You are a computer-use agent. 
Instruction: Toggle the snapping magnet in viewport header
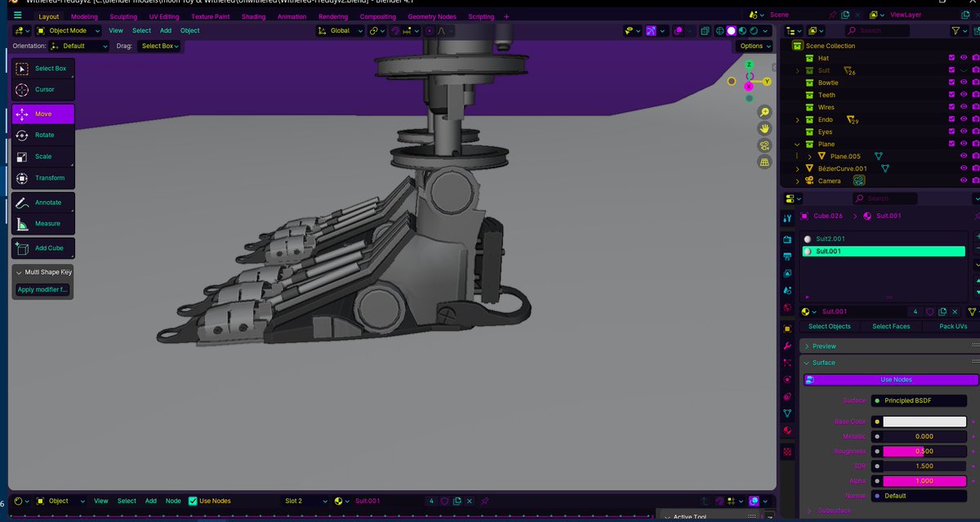click(395, 31)
